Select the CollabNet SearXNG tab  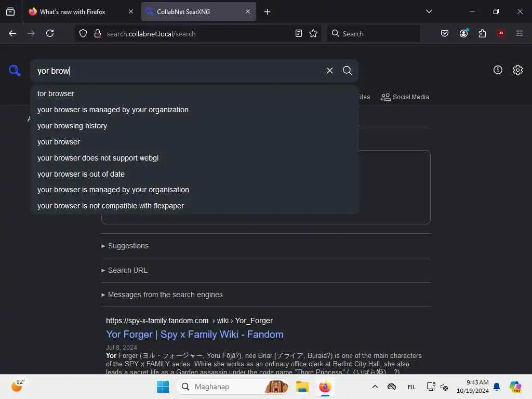pos(198,11)
